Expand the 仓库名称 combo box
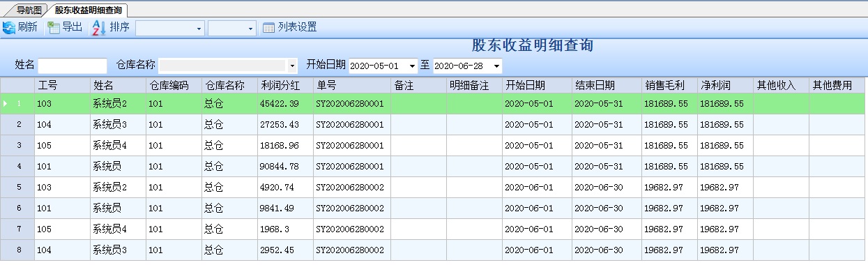This screenshot has width=868, height=265. 292,66
